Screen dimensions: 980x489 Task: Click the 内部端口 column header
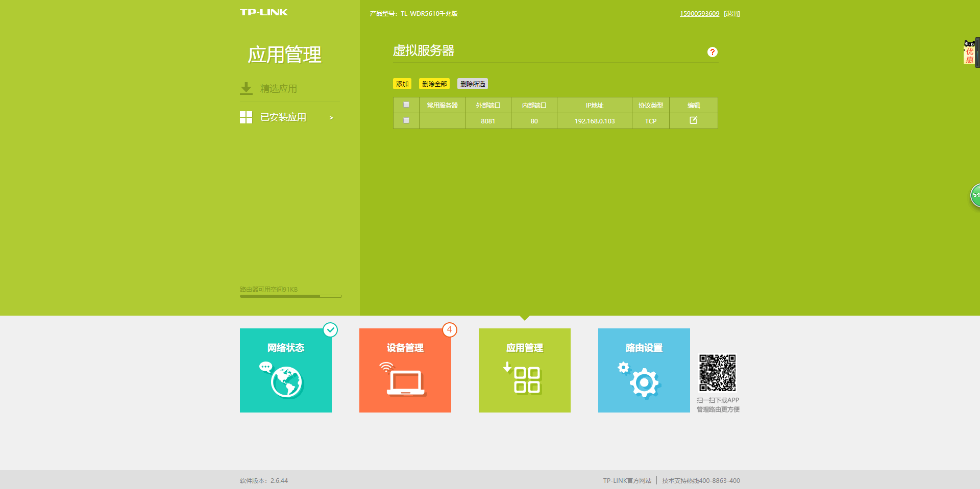[x=534, y=105]
